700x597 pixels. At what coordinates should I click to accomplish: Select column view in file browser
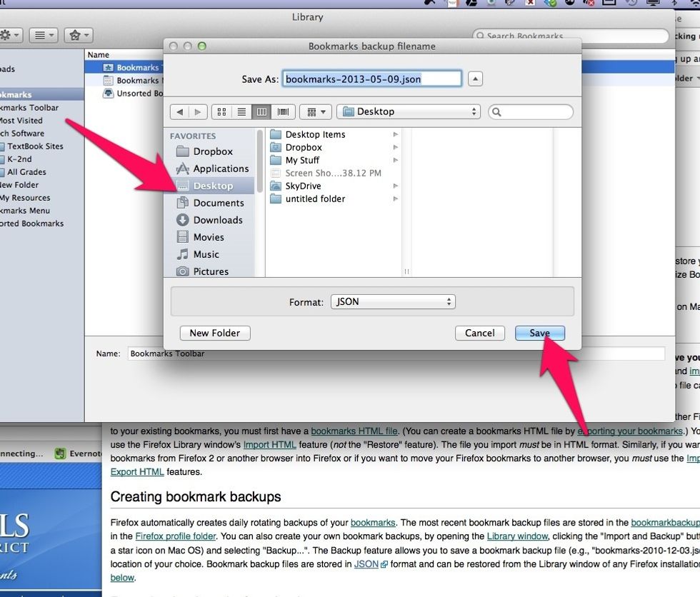click(x=262, y=112)
